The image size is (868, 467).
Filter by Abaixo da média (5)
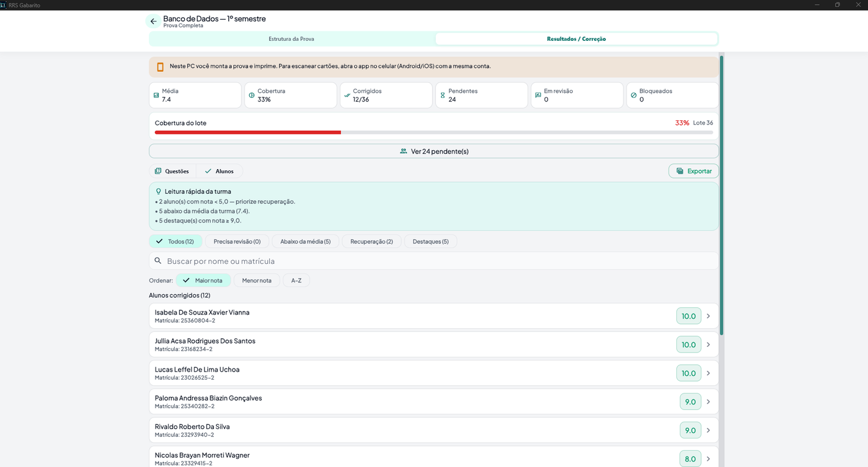coord(306,242)
